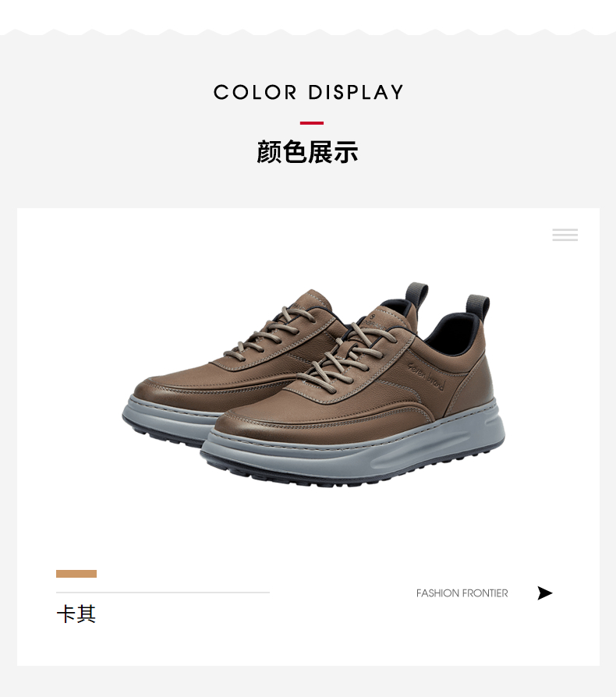Click the heel pull tab of right shoe
Screen dimensions: 616x697
(478, 306)
